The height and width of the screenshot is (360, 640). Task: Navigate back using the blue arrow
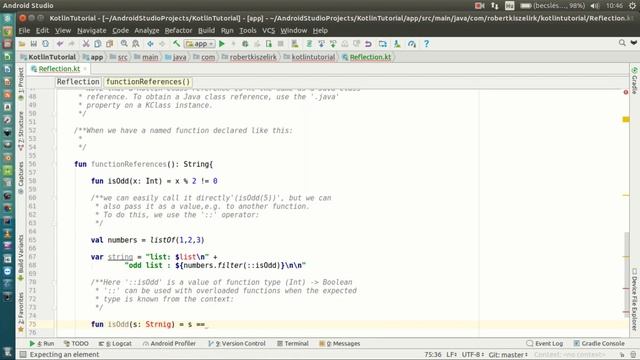click(x=150, y=44)
